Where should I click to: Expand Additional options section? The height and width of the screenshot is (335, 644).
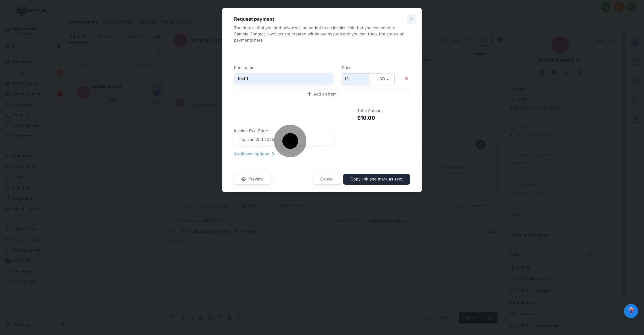[x=254, y=154]
